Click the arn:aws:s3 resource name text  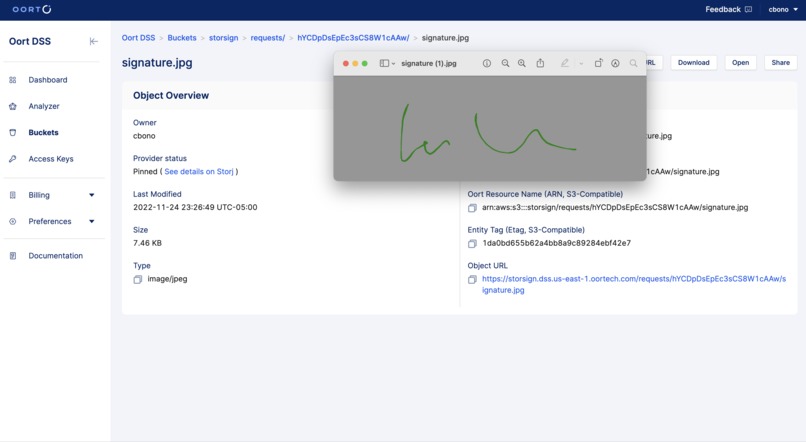615,207
